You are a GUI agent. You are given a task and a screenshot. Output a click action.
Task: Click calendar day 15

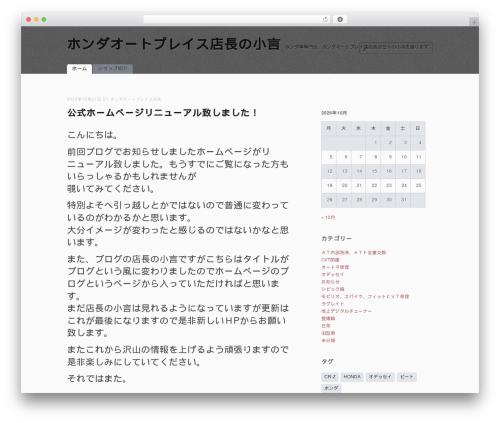coord(374,171)
